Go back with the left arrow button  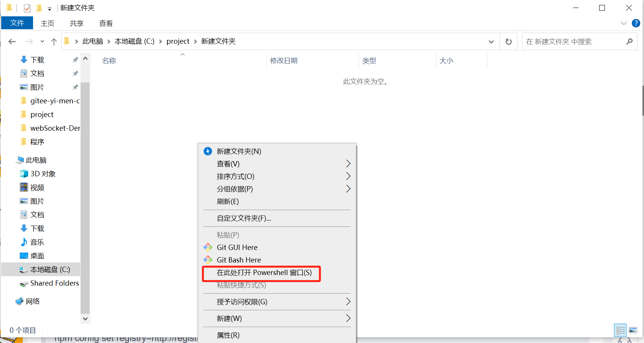[x=12, y=41]
